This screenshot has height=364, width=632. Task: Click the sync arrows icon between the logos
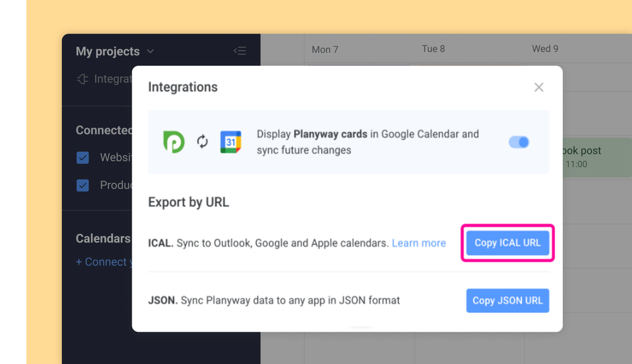pyautogui.click(x=202, y=142)
